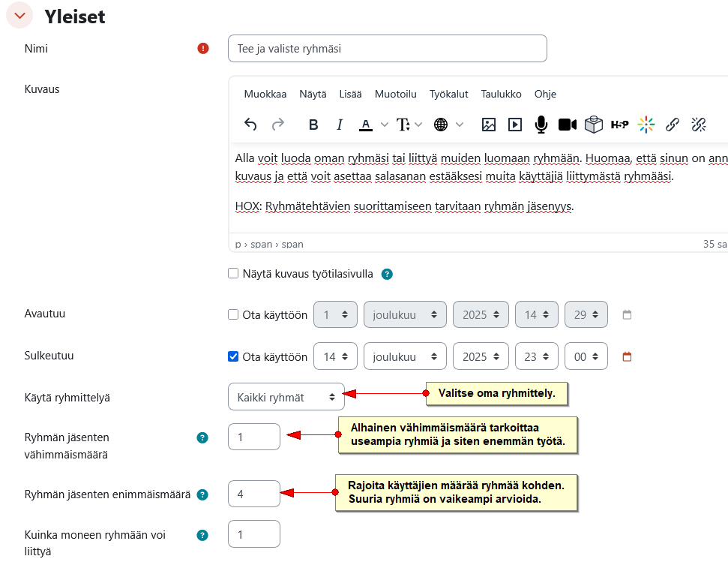Toggle bold formatting in the editor
Image resolution: width=728 pixels, height=565 pixels.
(313, 125)
